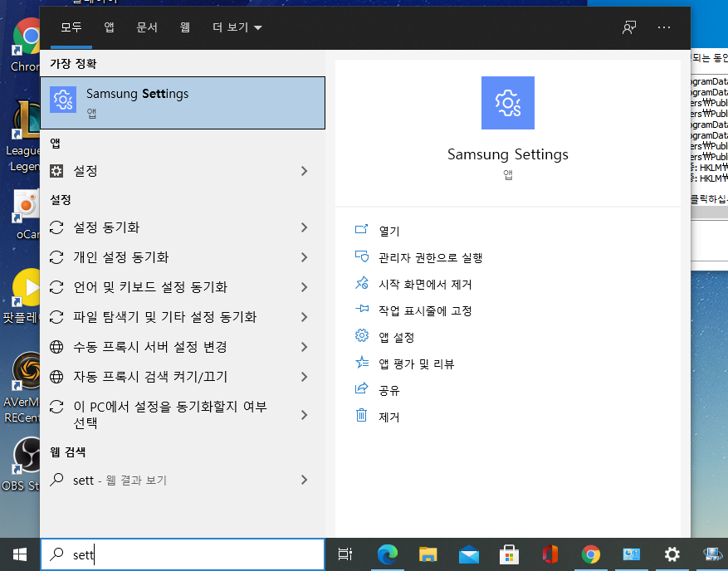This screenshot has height=571, width=728.
Task: Expand the 언어 및 키보드 설정 동기화 arrow
Action: click(304, 287)
